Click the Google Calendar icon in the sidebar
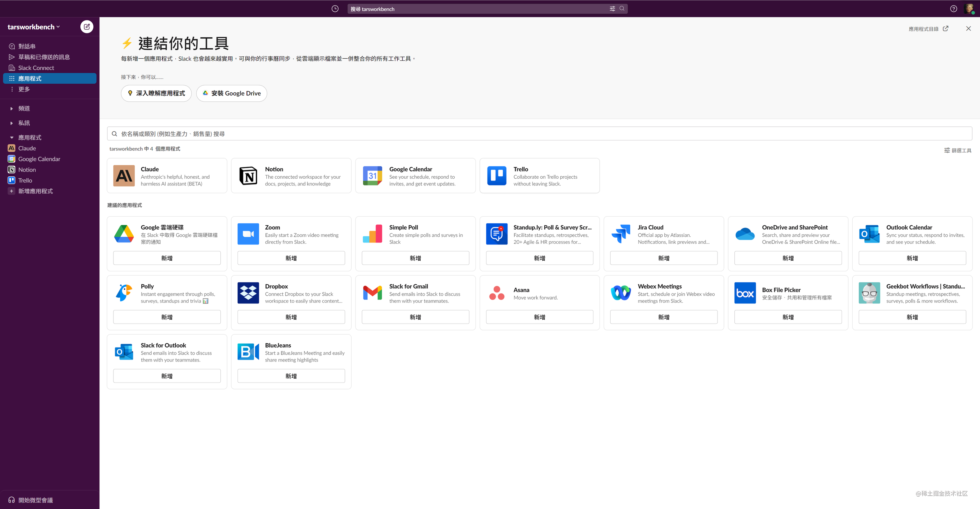The height and width of the screenshot is (509, 980). coord(11,159)
